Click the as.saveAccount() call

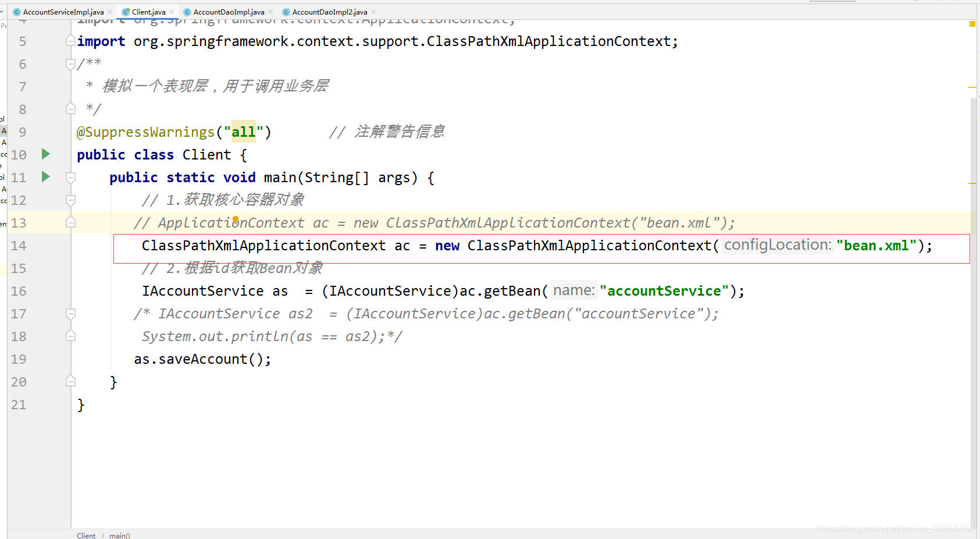pos(202,359)
